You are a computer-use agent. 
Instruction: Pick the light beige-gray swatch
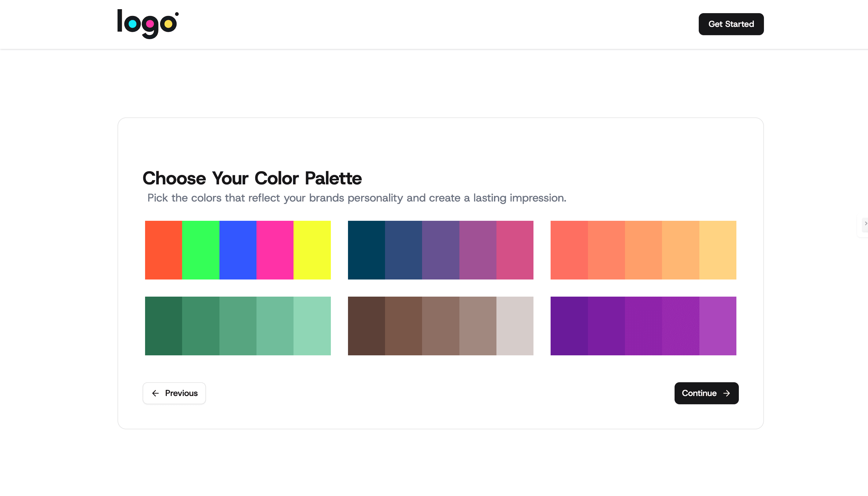tap(515, 326)
